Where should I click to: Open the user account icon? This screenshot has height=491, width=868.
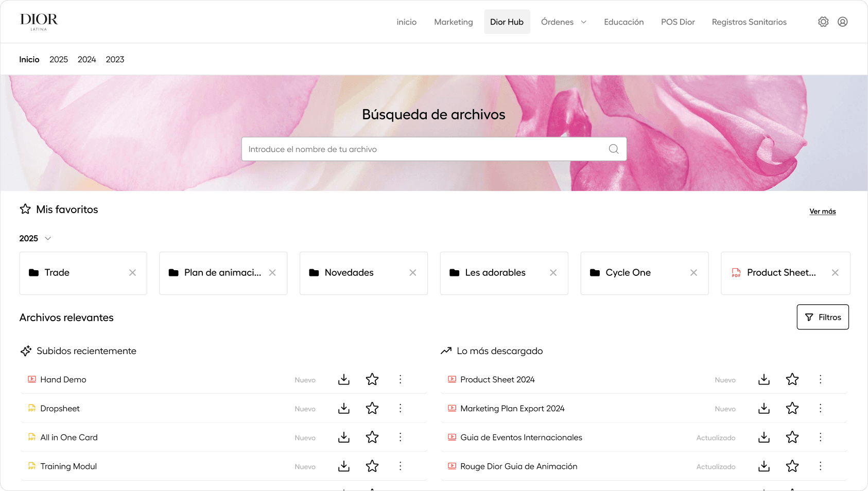point(842,22)
